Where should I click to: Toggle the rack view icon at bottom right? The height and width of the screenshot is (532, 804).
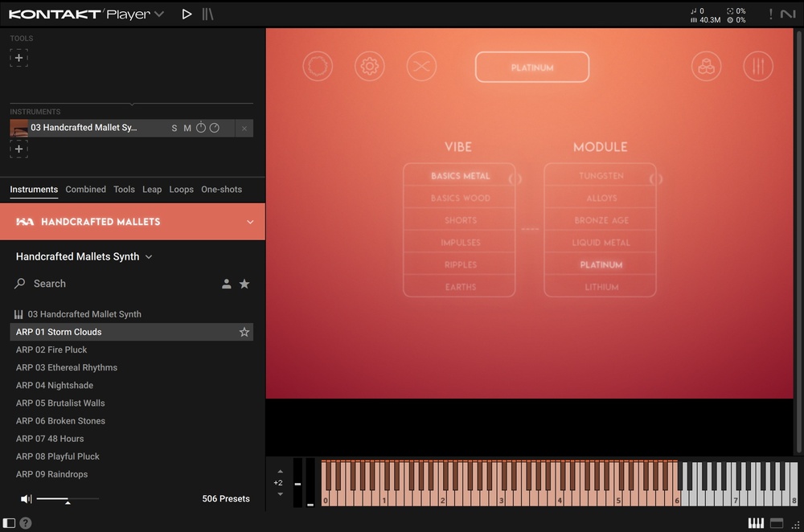[777, 523]
